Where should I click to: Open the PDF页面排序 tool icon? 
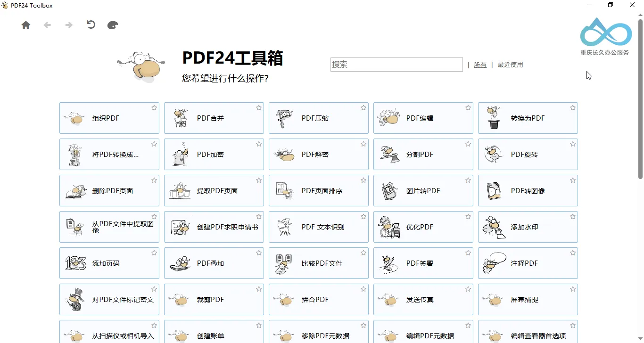284,191
